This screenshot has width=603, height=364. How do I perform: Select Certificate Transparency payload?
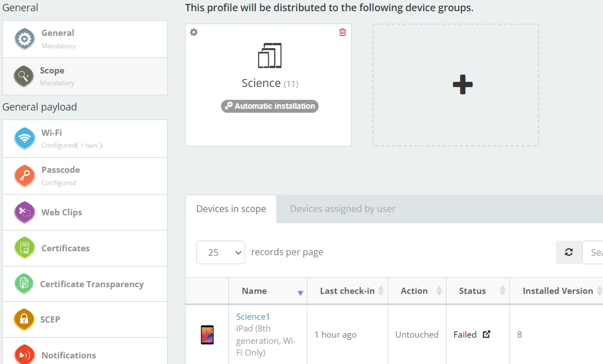coord(85,284)
